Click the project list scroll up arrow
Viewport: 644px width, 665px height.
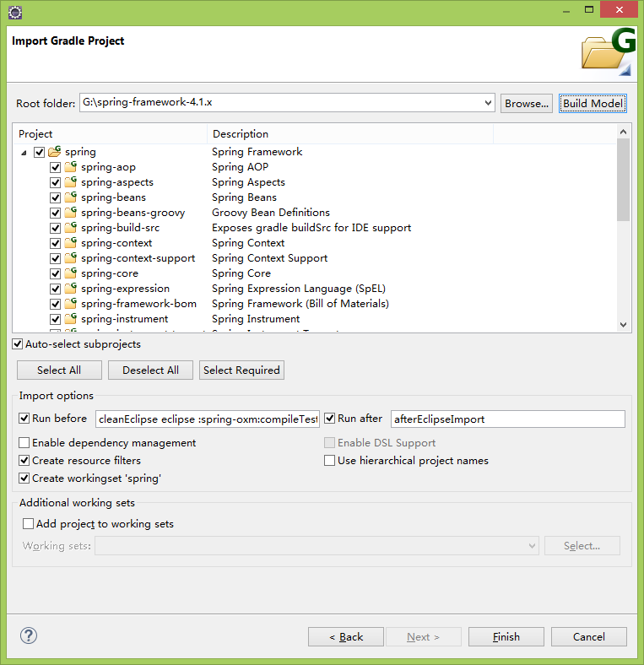623,132
